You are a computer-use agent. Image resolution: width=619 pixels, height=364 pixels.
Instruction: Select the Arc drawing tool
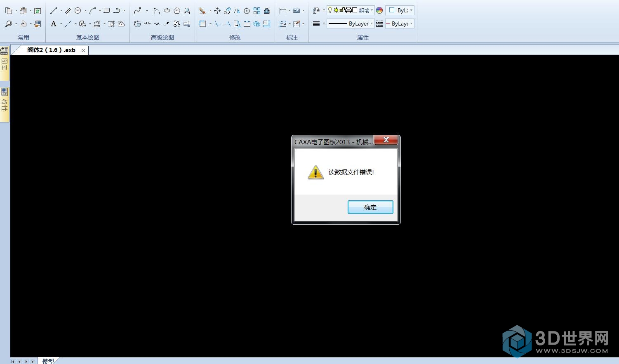92,11
